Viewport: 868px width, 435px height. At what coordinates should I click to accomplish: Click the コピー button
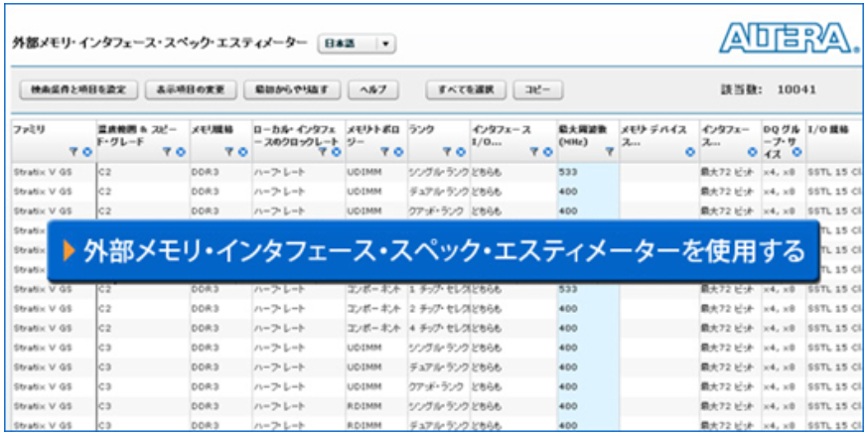[538, 89]
